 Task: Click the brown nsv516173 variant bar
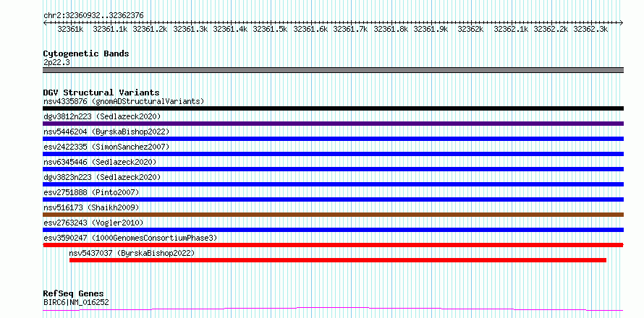click(x=333, y=215)
